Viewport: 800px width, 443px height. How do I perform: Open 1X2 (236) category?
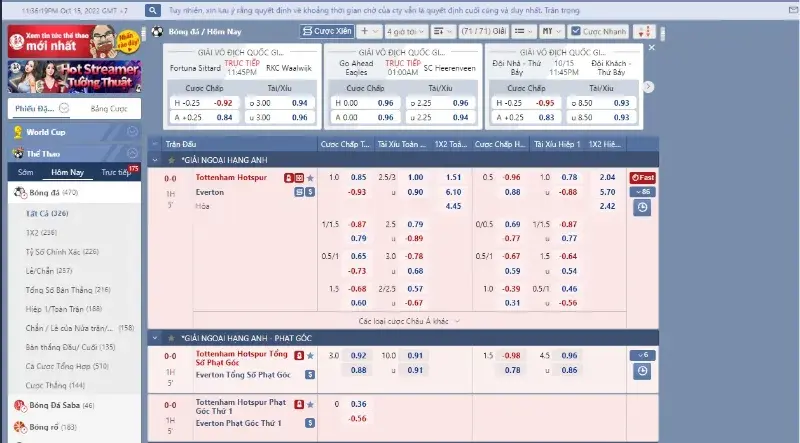click(x=41, y=232)
